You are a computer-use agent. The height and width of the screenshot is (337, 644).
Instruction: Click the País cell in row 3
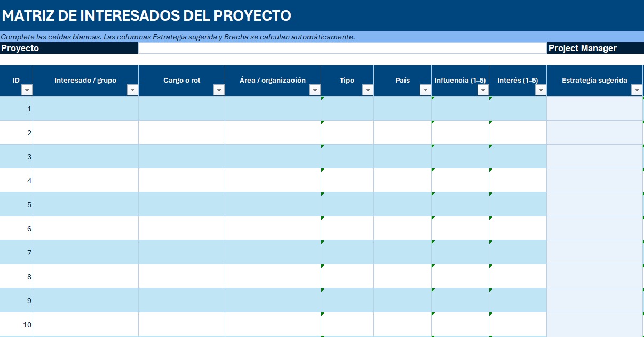coord(403,156)
